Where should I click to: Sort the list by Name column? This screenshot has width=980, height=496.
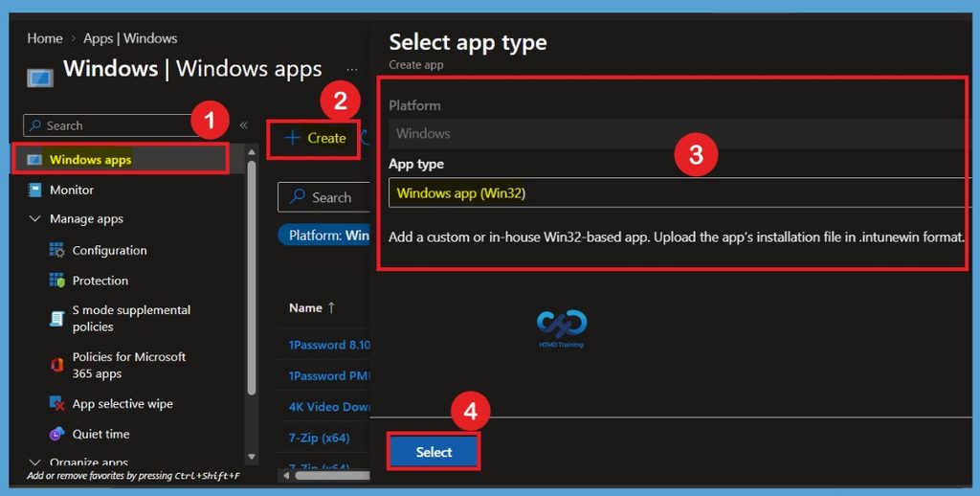click(312, 307)
